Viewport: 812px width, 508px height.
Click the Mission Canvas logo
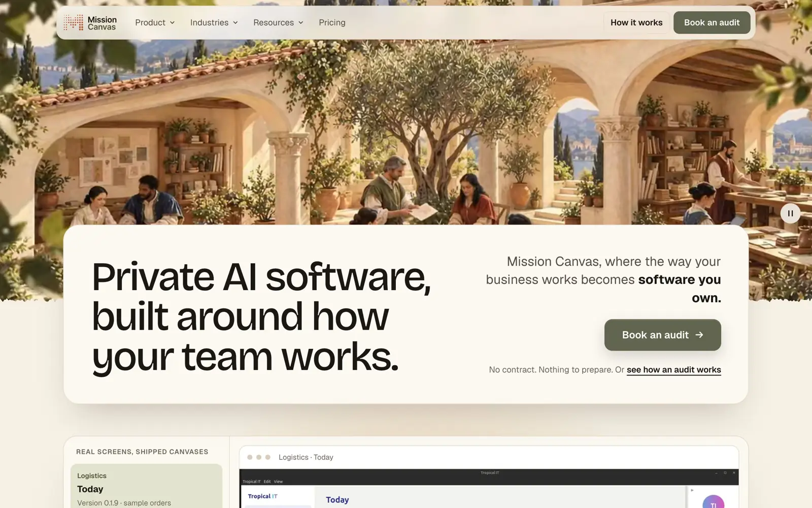90,23
